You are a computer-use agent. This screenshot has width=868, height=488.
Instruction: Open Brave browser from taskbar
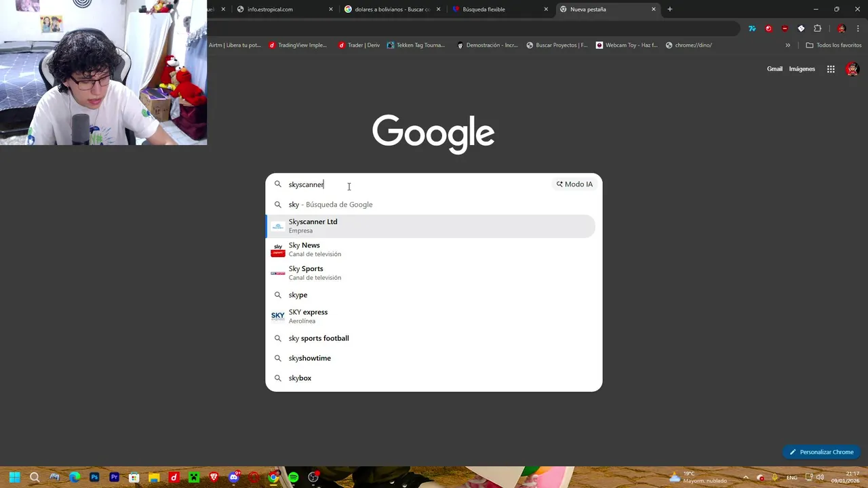click(x=214, y=477)
